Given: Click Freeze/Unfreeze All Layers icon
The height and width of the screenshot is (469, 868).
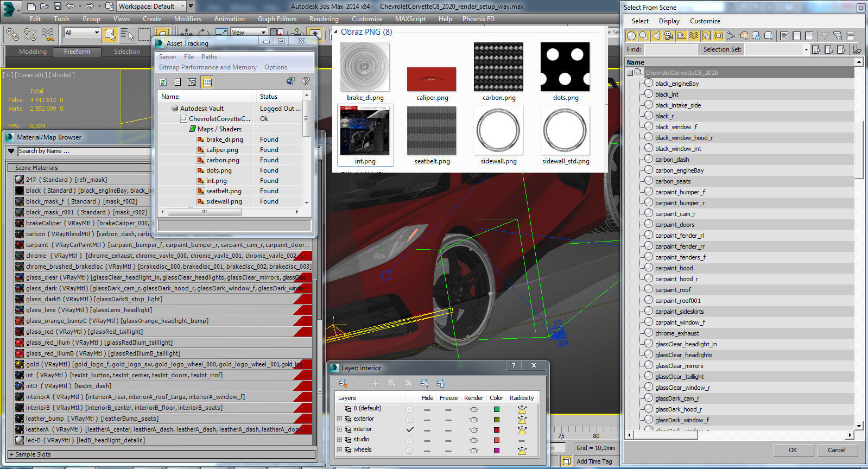Looking at the screenshot, I should [441, 383].
